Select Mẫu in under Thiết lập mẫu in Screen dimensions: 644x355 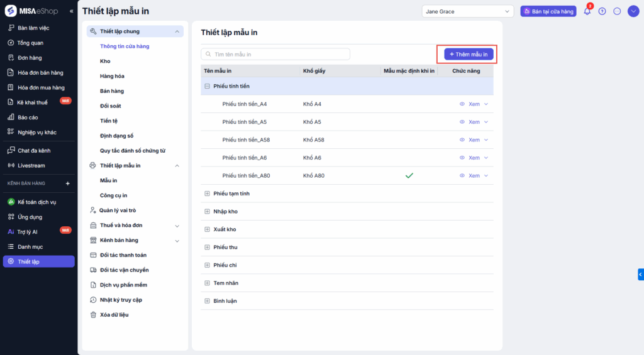[108, 180]
